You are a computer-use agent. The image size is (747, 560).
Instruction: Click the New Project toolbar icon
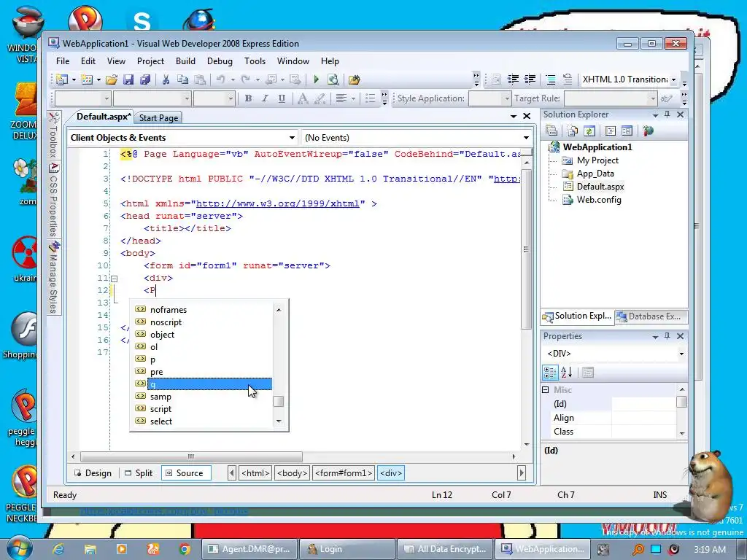pyautogui.click(x=62, y=79)
